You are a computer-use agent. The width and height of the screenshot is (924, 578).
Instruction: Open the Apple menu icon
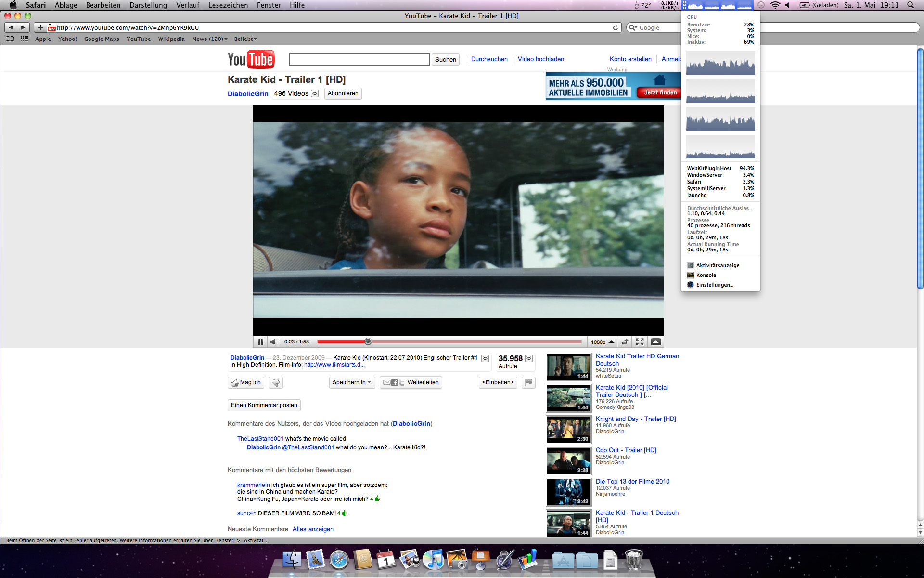tap(13, 5)
